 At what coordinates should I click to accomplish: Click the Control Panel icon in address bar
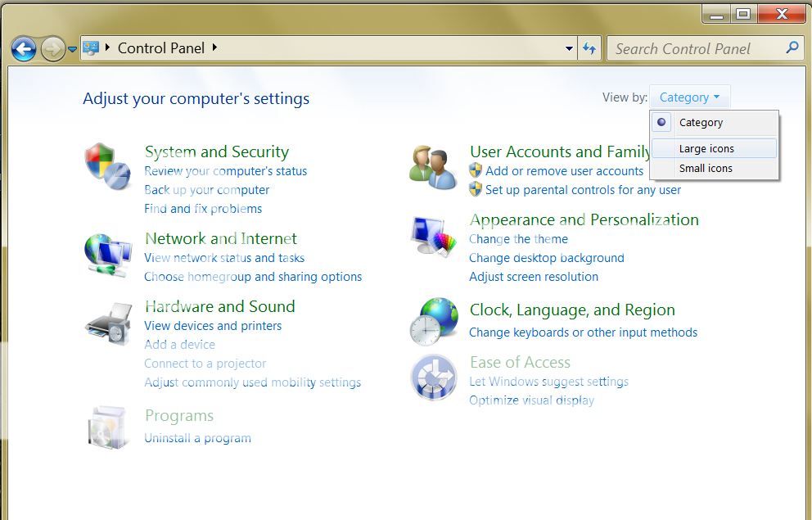click(91, 48)
